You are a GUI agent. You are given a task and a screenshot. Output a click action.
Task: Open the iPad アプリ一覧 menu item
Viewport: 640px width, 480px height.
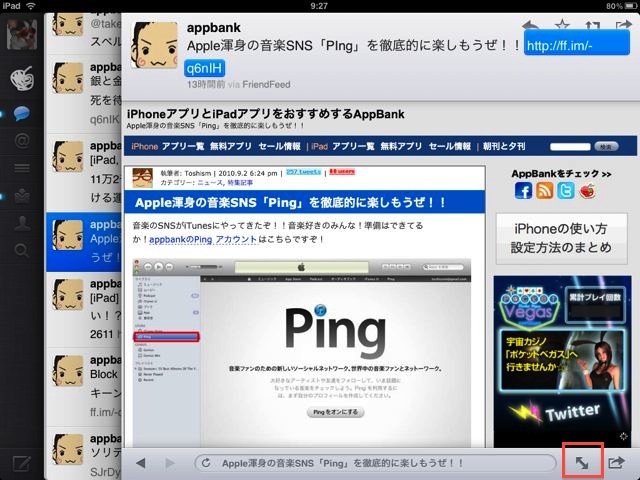click(x=353, y=146)
